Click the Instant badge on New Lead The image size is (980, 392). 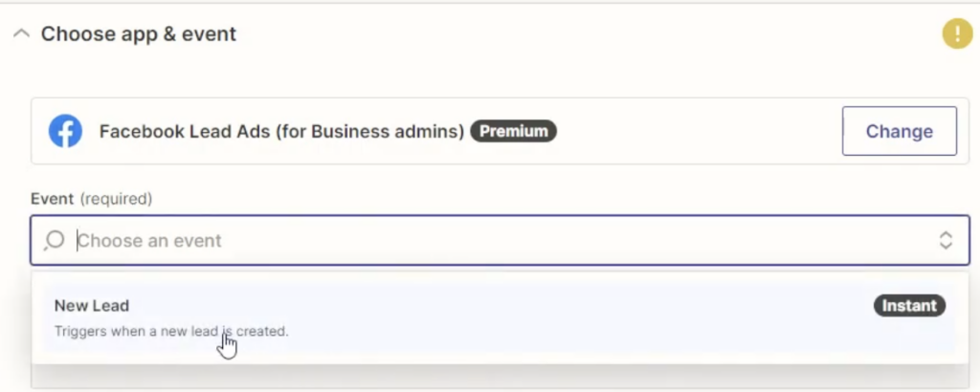pyautogui.click(x=909, y=306)
